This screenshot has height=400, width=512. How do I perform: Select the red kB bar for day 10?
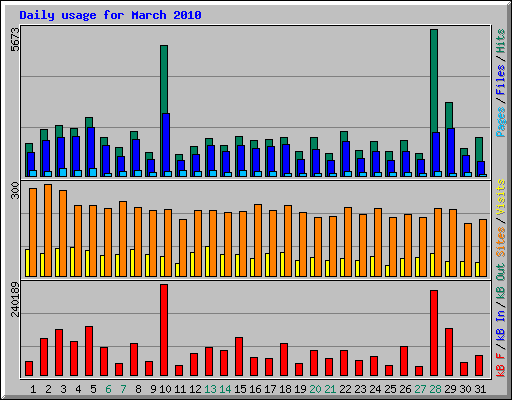[x=164, y=330]
